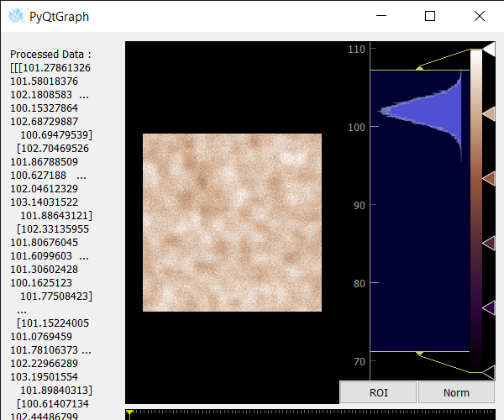
Task: Click the Processed Data text label
Action: coord(50,54)
